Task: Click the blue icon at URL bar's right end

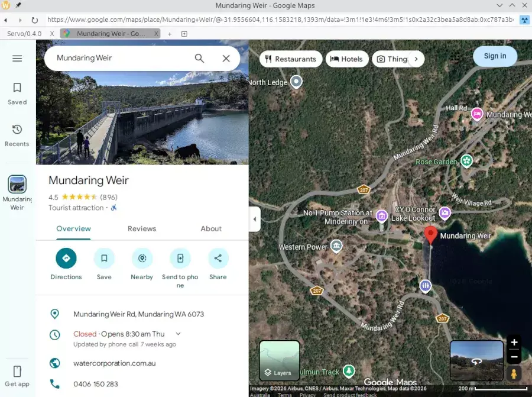Action: tap(524, 20)
